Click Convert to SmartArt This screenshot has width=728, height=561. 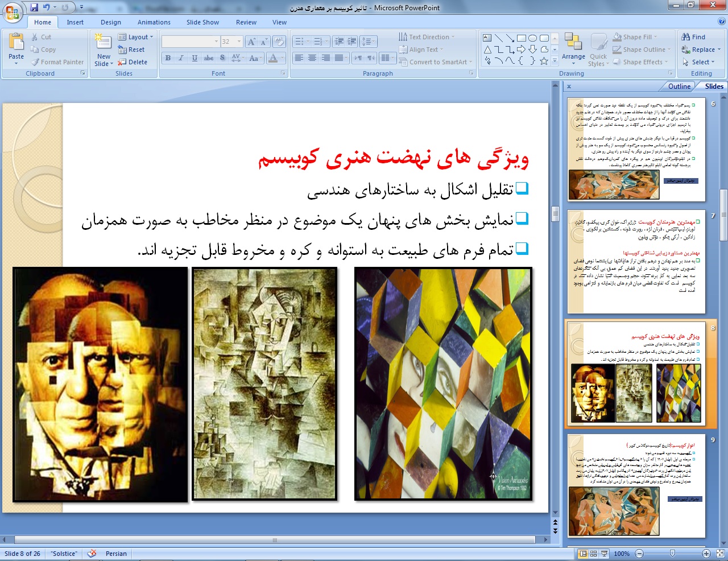(435, 62)
